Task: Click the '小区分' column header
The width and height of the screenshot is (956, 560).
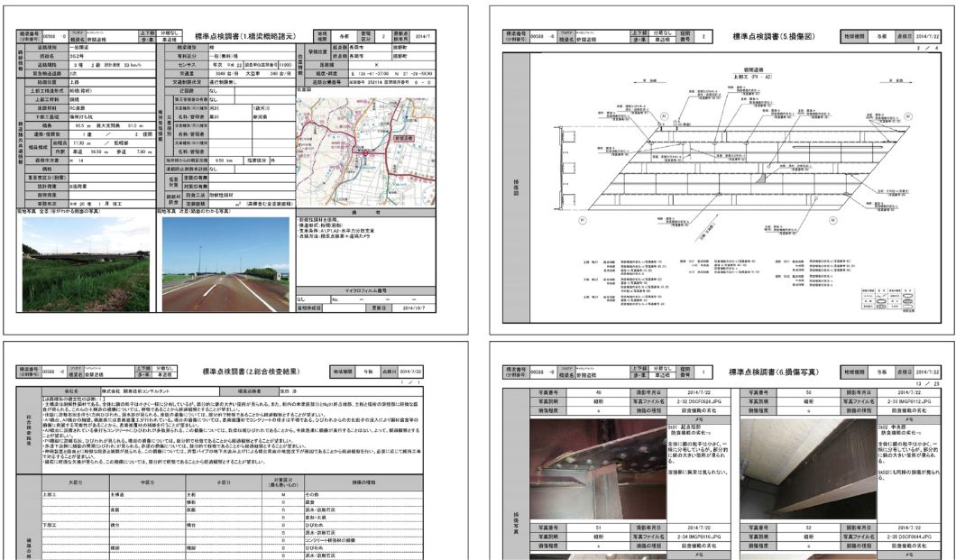Action: pyautogui.click(x=223, y=482)
